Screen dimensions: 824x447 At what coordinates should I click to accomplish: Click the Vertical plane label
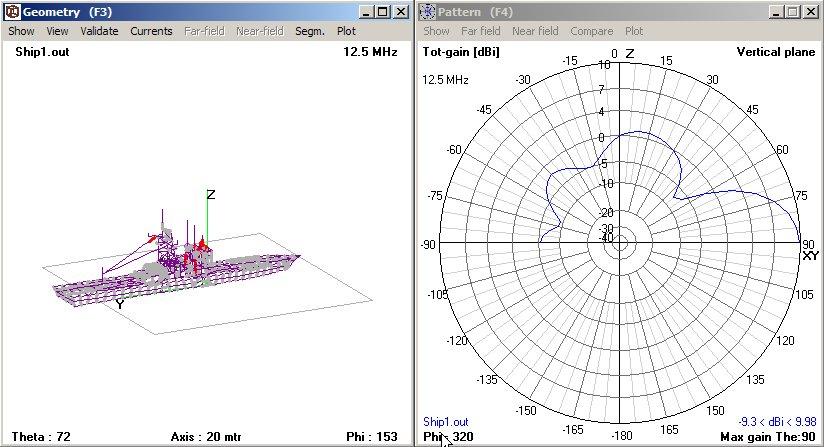tap(776, 51)
